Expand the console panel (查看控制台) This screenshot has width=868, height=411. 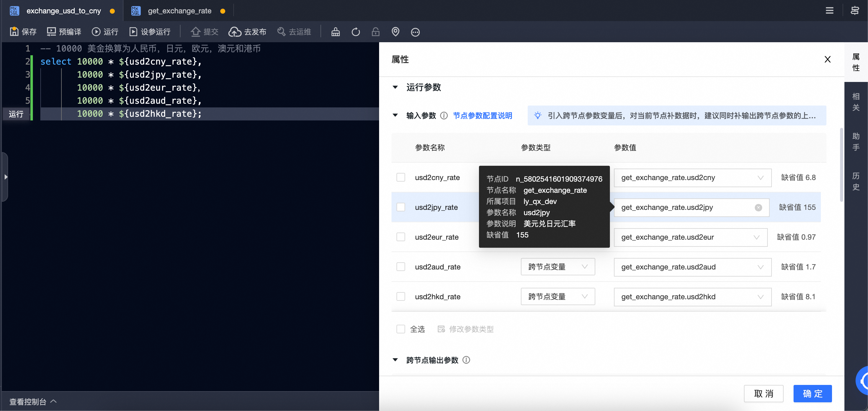pyautogui.click(x=33, y=402)
